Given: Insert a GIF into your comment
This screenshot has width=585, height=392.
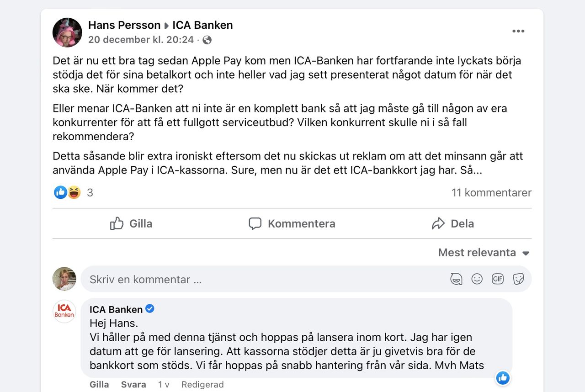Looking at the screenshot, I should click(497, 279).
